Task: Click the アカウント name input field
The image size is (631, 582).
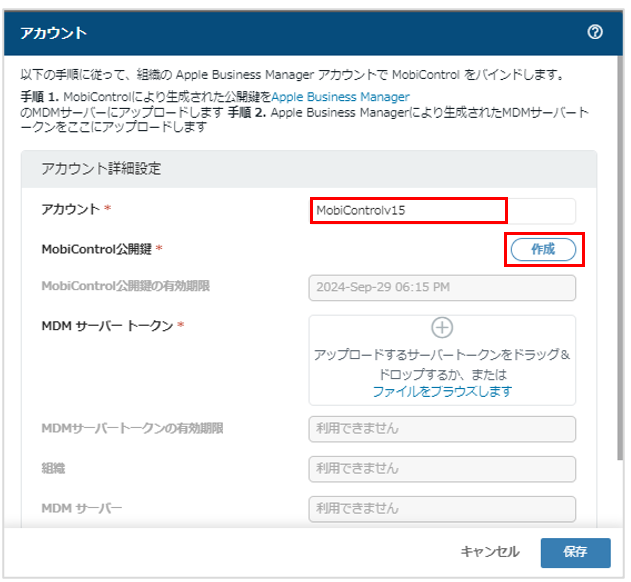Action: pyautogui.click(x=442, y=211)
